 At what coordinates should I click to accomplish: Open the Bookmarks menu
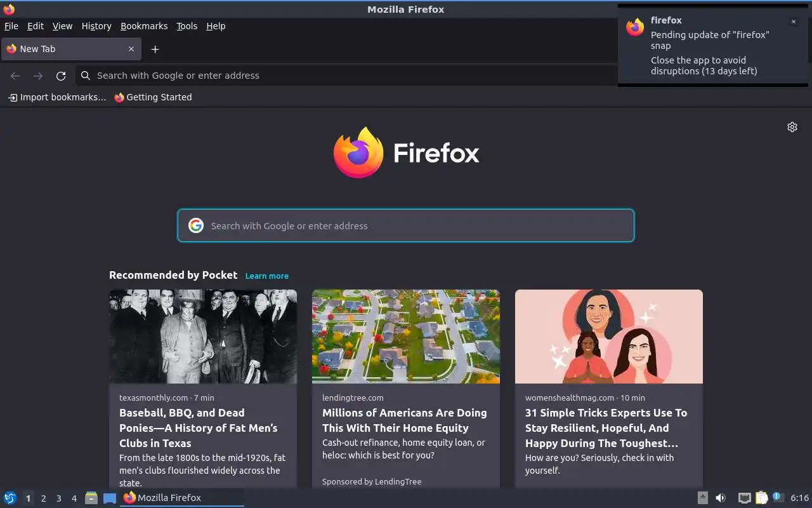point(144,26)
